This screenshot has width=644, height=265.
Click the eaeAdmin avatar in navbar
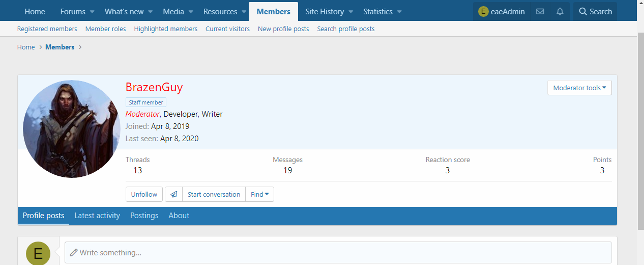(x=483, y=11)
